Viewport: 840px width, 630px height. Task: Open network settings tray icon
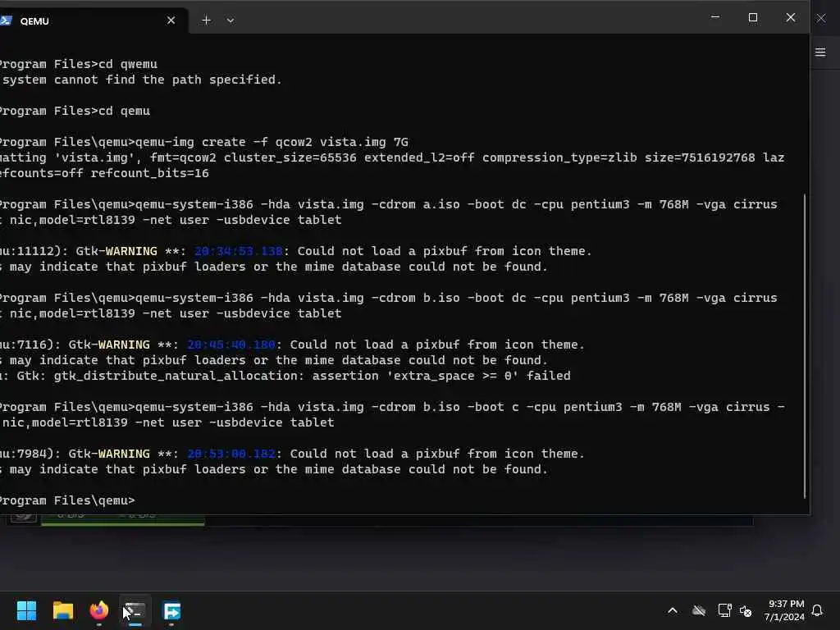coord(724,610)
